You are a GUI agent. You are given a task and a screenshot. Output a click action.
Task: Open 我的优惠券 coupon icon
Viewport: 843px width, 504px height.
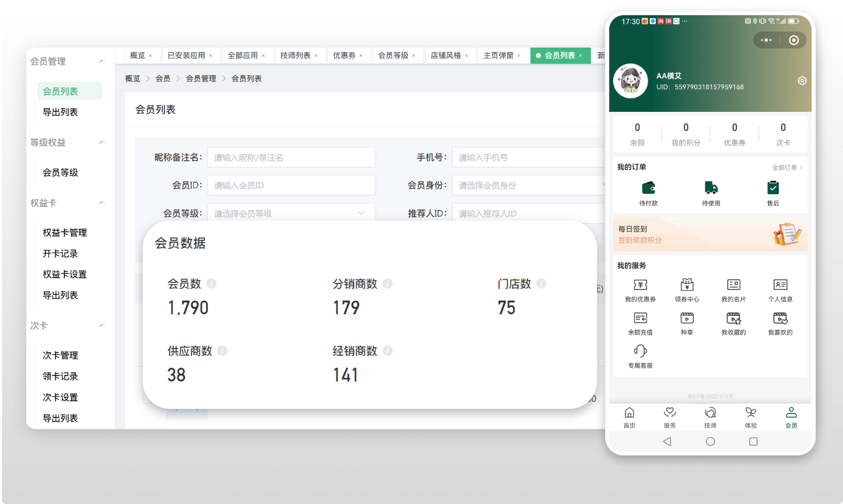pyautogui.click(x=640, y=285)
